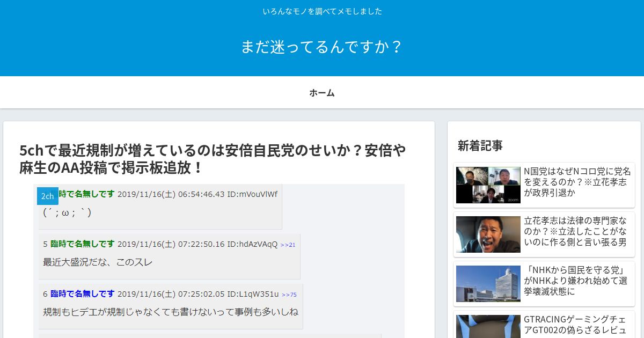Click poster name 臨時で名無しです in post 6
The height and width of the screenshot is (338, 644).
point(83,294)
